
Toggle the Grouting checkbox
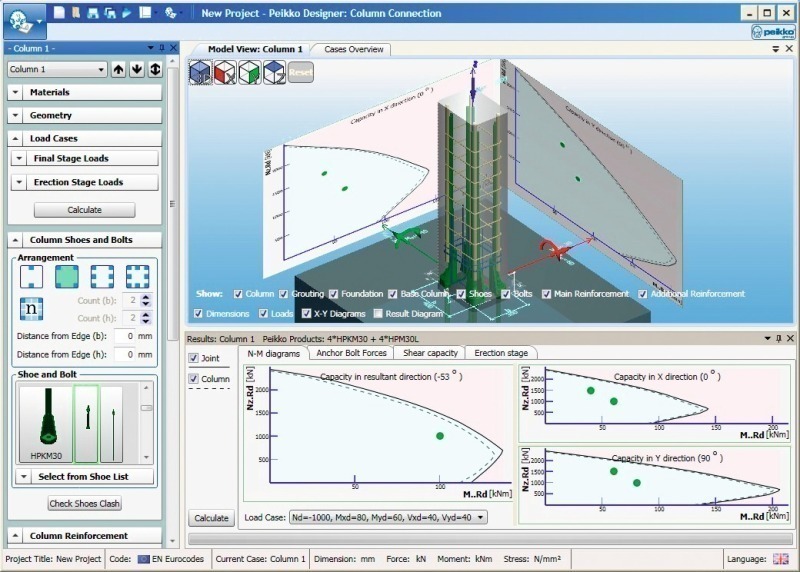click(284, 294)
